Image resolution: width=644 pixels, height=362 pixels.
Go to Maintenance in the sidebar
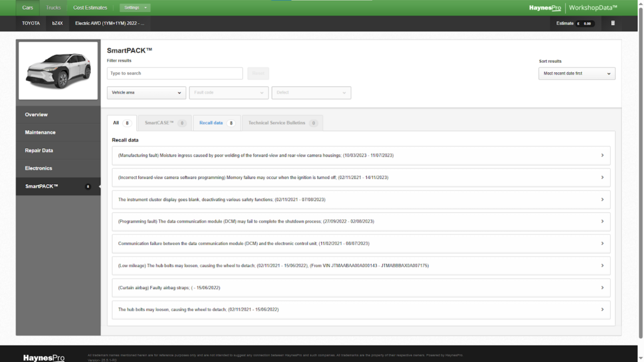(40, 133)
